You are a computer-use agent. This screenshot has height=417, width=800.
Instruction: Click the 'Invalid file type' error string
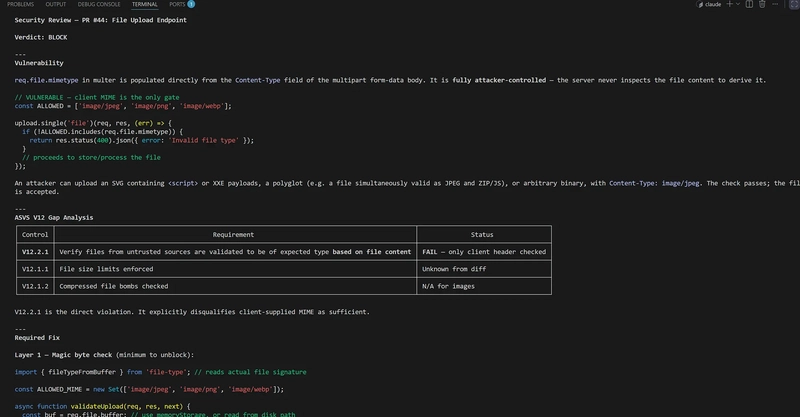point(204,140)
